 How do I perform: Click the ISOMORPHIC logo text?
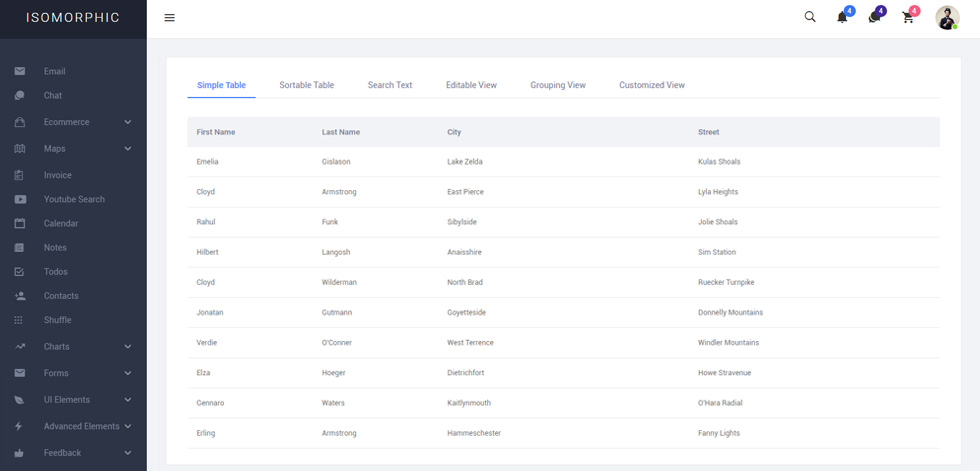pos(73,17)
